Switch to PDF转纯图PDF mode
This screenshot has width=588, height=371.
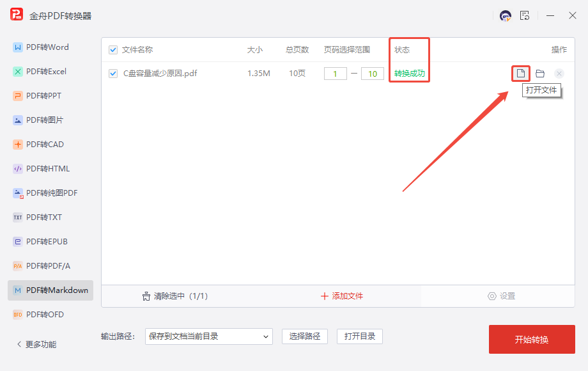pos(50,193)
